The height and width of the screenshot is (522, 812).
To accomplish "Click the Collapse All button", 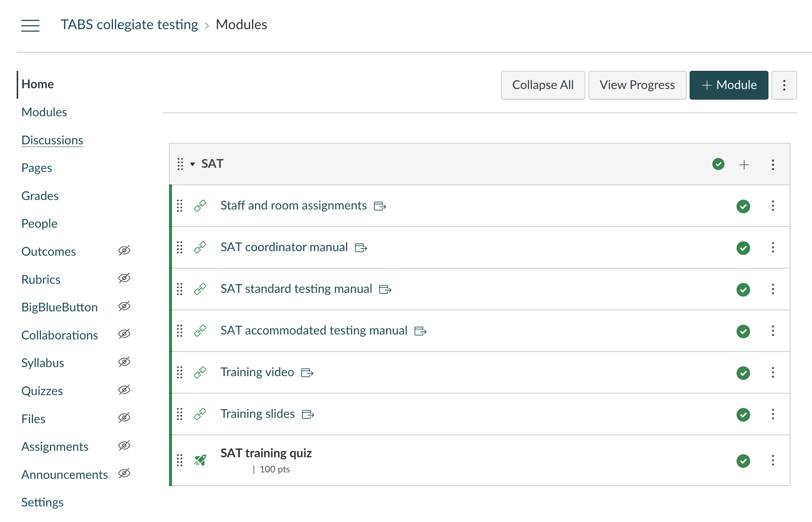I will click(543, 85).
